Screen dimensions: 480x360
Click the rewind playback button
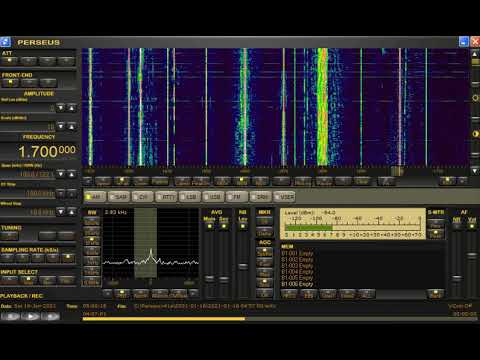pos(11,316)
